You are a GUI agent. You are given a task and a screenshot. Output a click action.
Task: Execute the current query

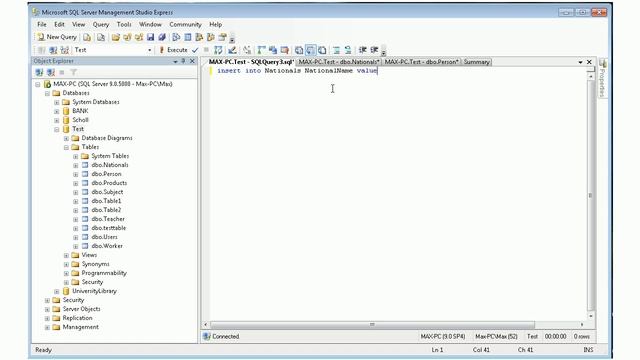[x=173, y=50]
